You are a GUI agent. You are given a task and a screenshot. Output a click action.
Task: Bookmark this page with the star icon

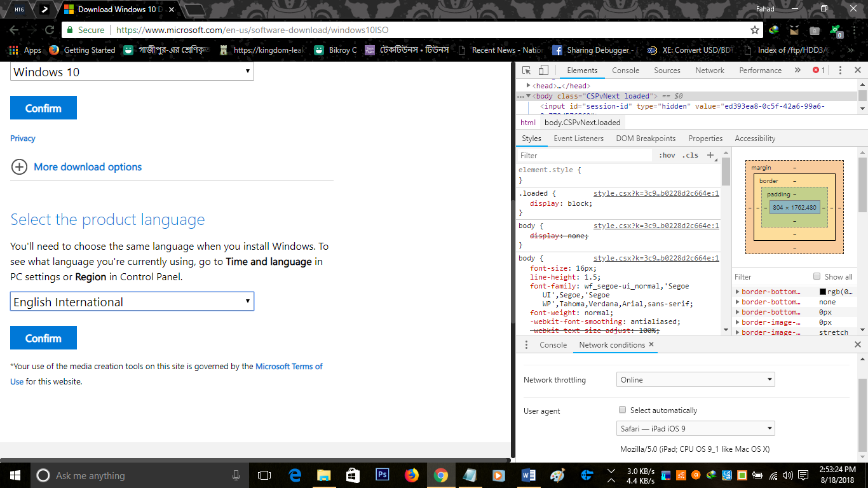755,30
